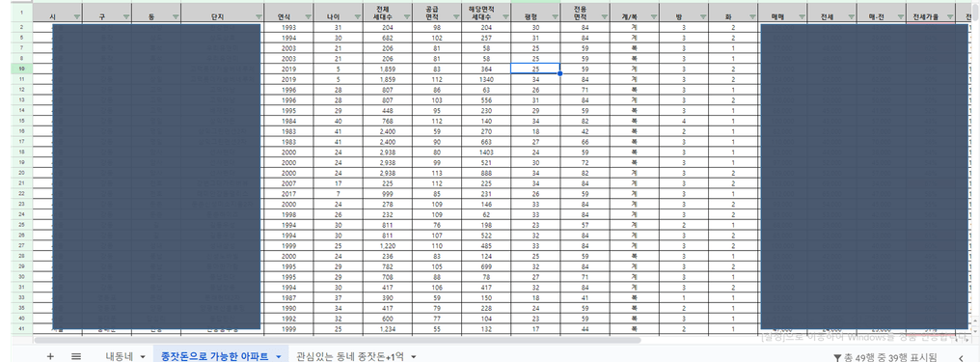
Task: Click the horizontal scrollbar below the sheet
Action: tap(338, 340)
